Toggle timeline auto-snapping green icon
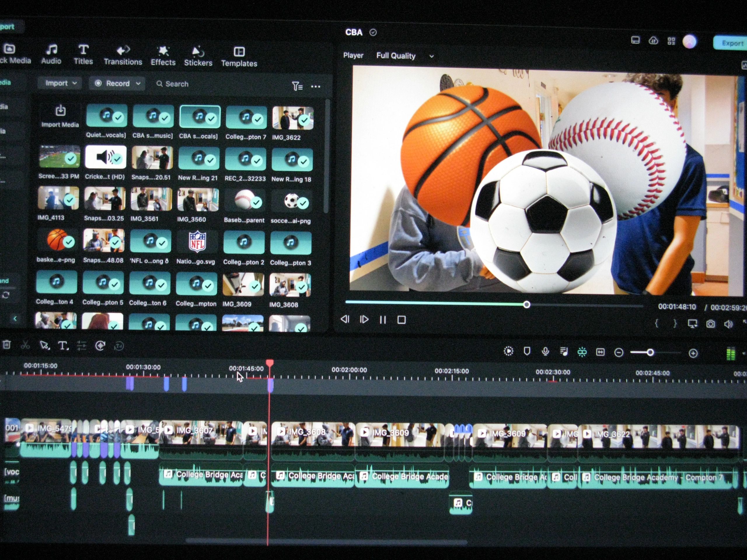 tap(582, 352)
